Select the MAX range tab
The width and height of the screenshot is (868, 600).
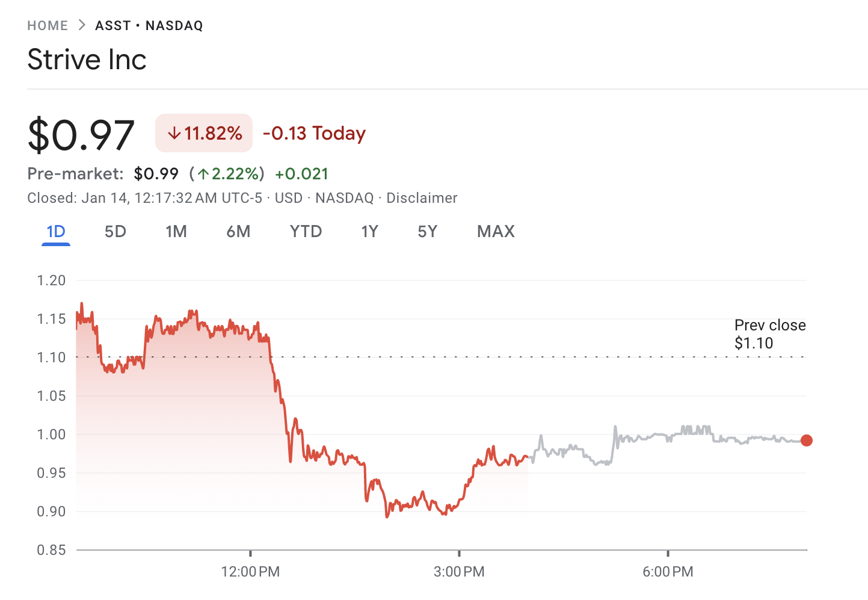point(496,232)
